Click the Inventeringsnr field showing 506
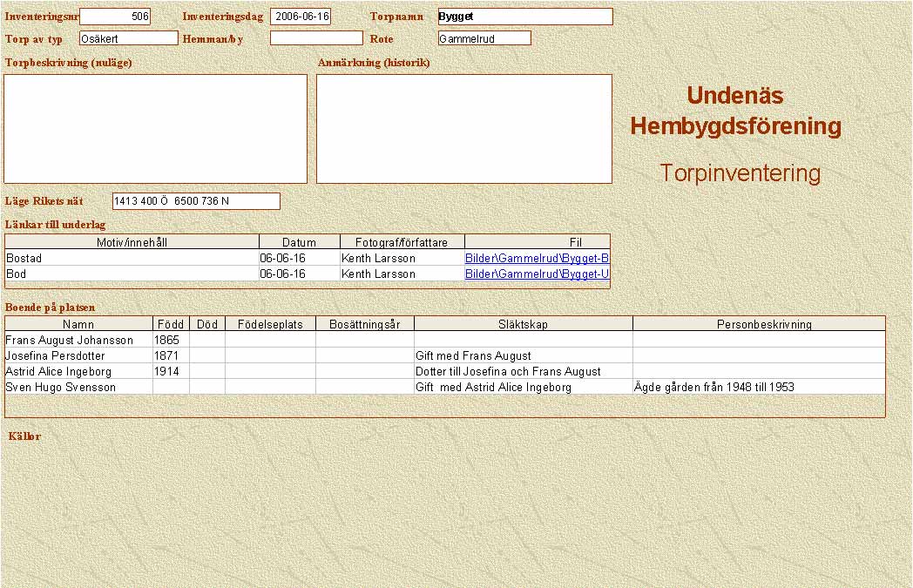The height and width of the screenshot is (588, 913). (115, 17)
